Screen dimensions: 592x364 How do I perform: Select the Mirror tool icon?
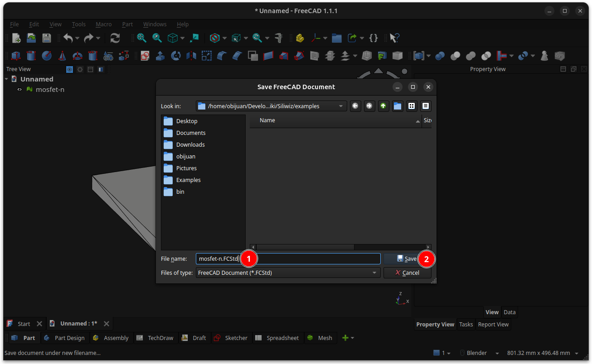[x=191, y=56]
